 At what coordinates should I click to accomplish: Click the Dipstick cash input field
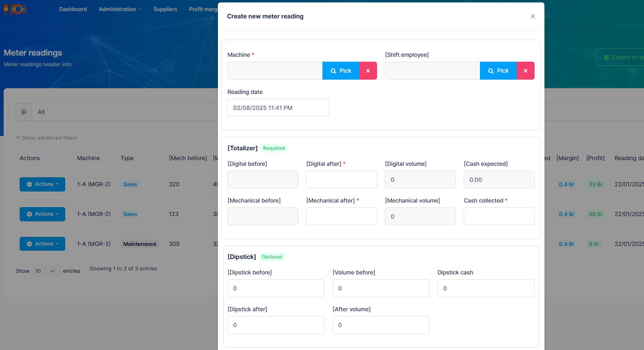pyautogui.click(x=486, y=288)
